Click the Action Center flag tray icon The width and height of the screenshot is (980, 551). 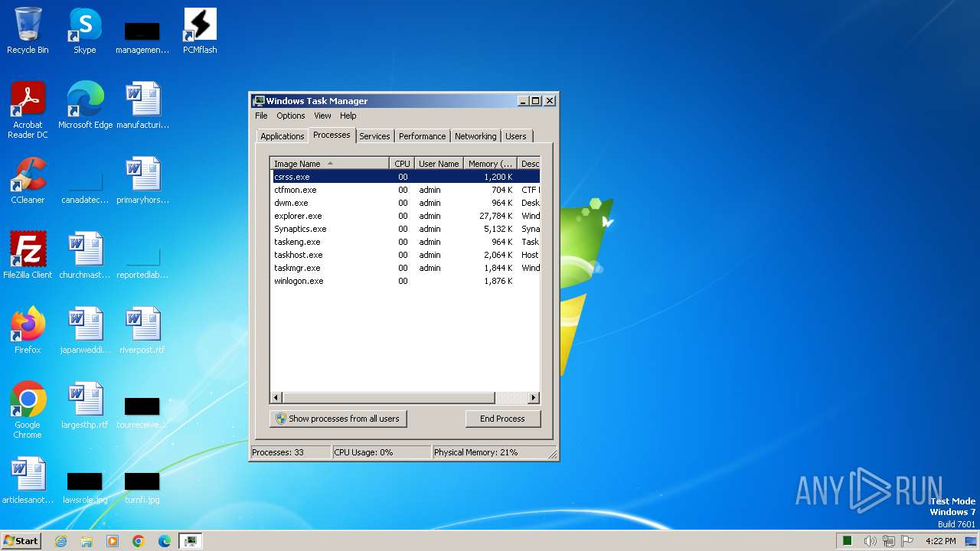tap(907, 541)
